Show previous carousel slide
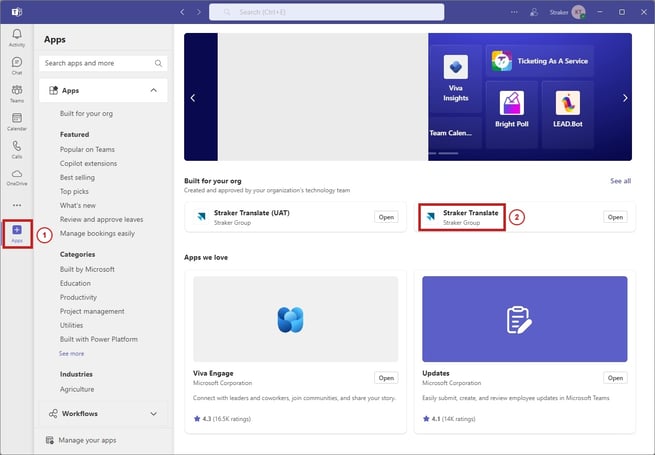This screenshot has width=655, height=455. [193, 98]
